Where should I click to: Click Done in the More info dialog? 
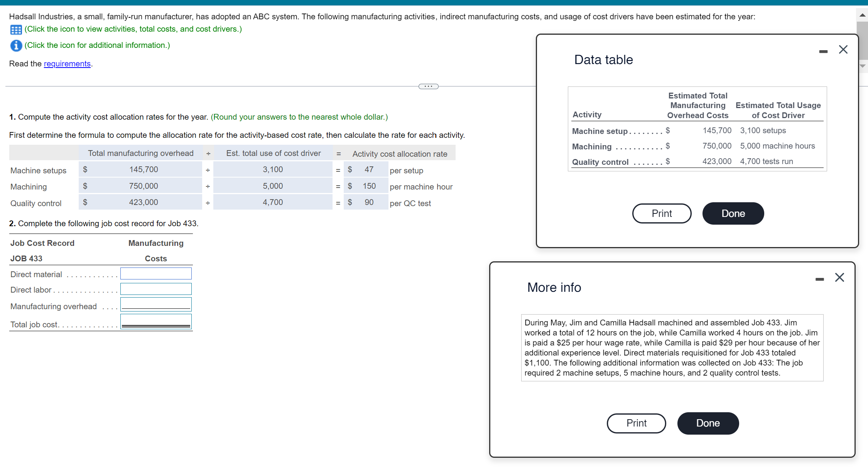click(x=708, y=423)
